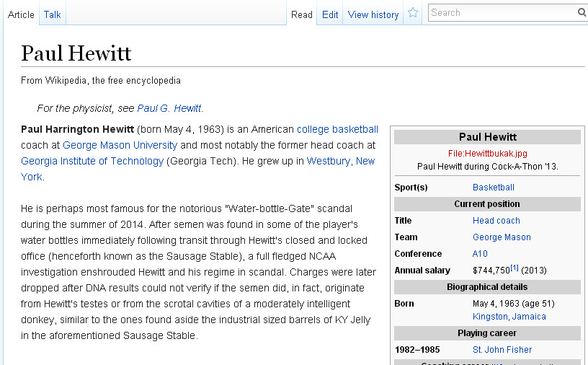
Task: Click 'May 4, 1963 (age 51)' text
Action: [513, 304]
